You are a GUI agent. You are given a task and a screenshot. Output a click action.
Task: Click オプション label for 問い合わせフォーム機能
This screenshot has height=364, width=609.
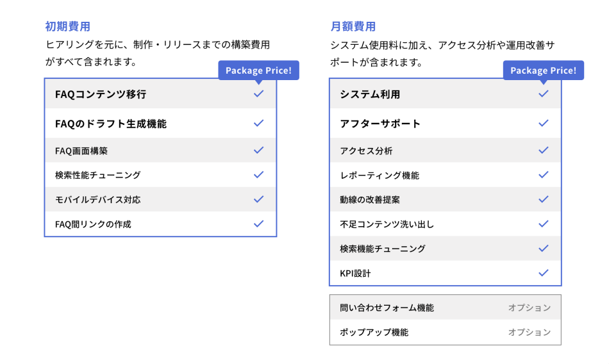click(x=530, y=308)
